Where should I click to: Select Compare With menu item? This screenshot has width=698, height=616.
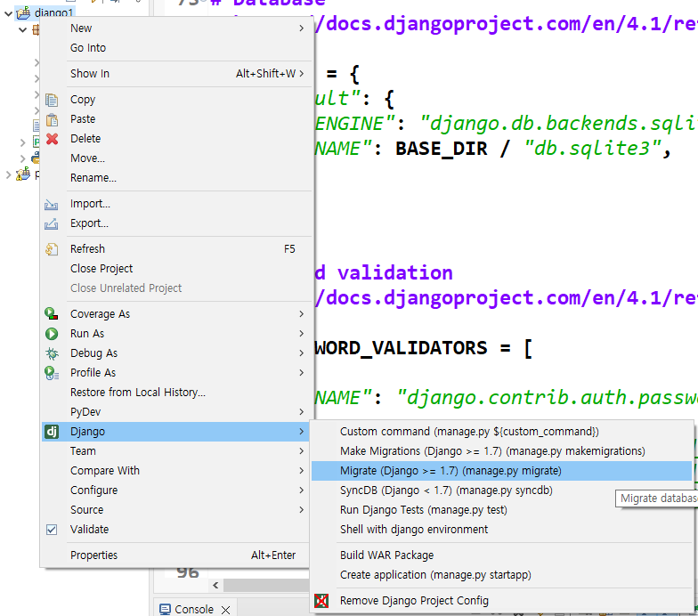click(x=174, y=470)
